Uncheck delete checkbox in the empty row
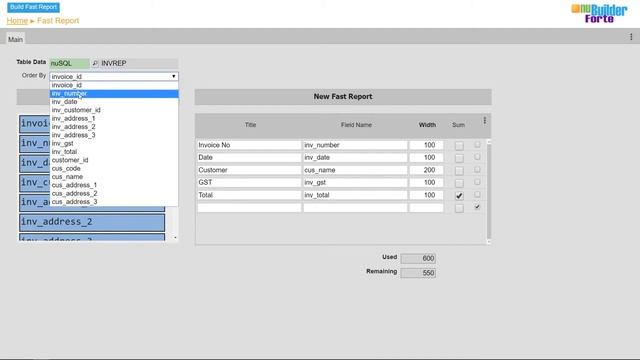Screen dimensions: 640x360 click(x=477, y=207)
